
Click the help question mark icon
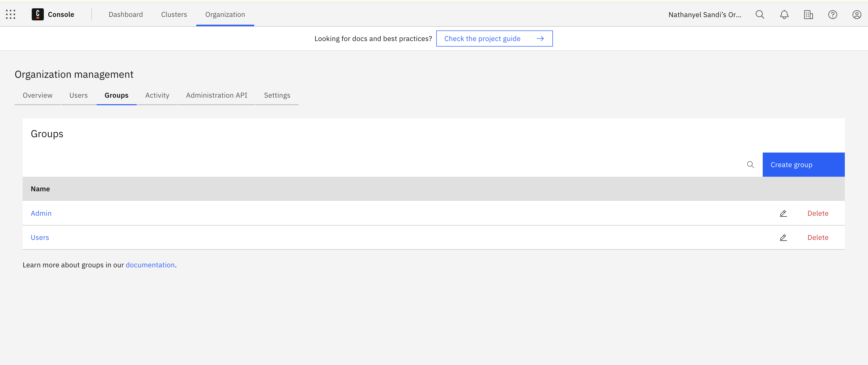[832, 14]
